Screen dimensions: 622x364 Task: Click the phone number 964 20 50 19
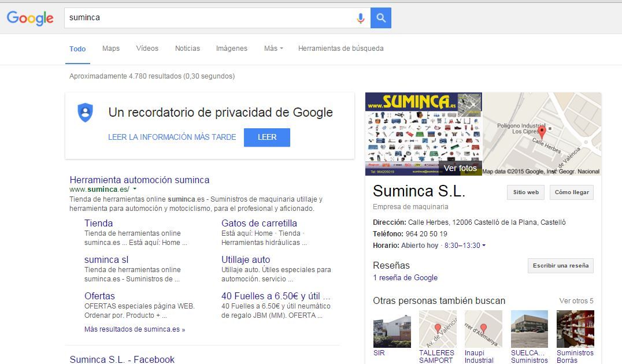coord(426,234)
